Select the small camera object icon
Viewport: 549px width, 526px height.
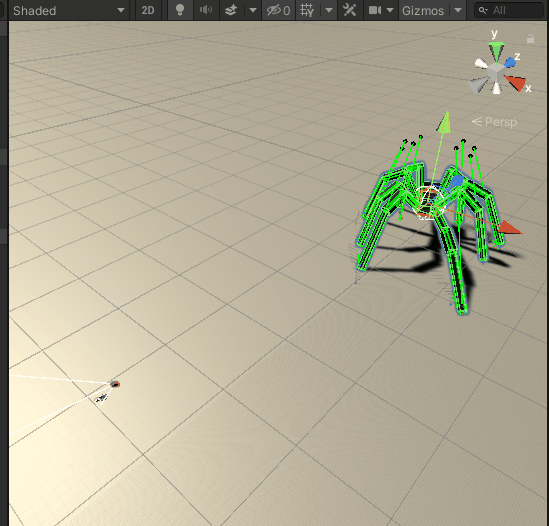coord(102,398)
